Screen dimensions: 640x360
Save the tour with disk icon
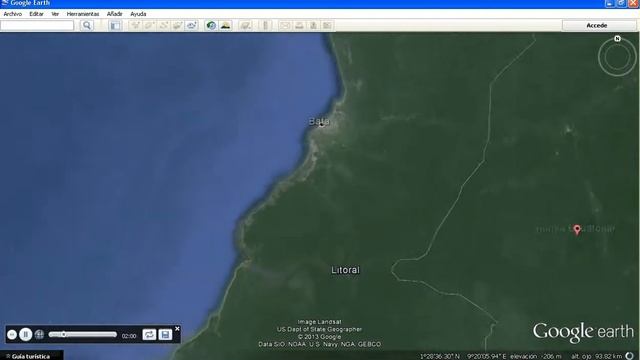click(x=165, y=335)
